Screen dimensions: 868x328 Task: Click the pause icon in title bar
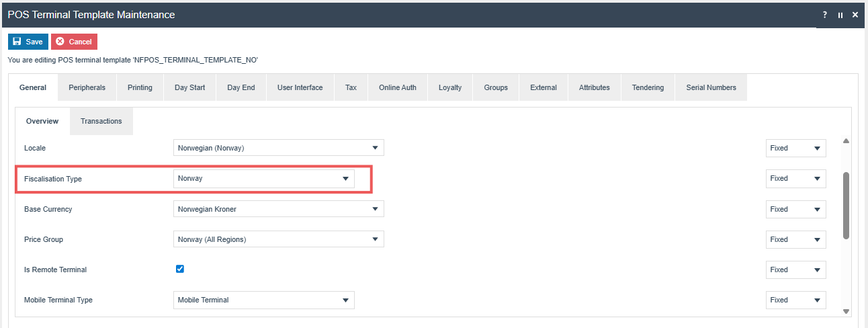(x=840, y=15)
